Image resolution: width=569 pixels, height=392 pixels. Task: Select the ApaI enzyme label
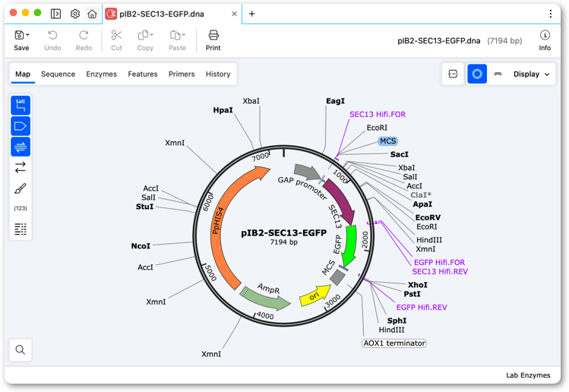[x=422, y=204]
